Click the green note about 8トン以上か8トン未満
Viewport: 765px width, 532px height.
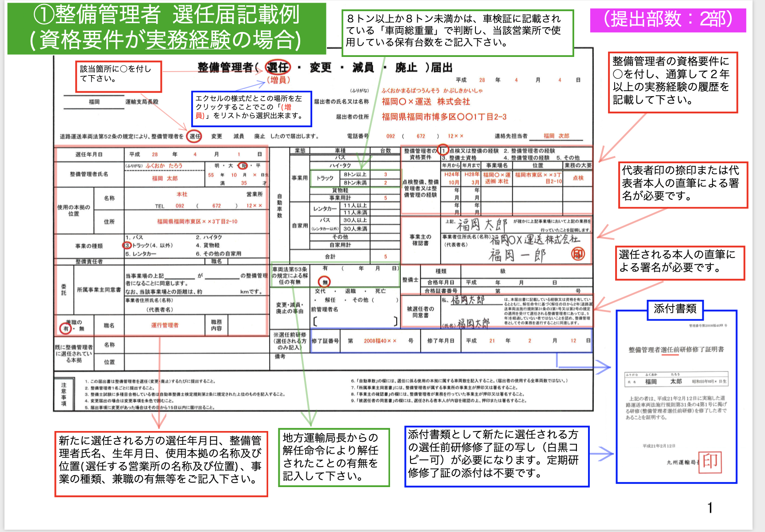pos(458,32)
